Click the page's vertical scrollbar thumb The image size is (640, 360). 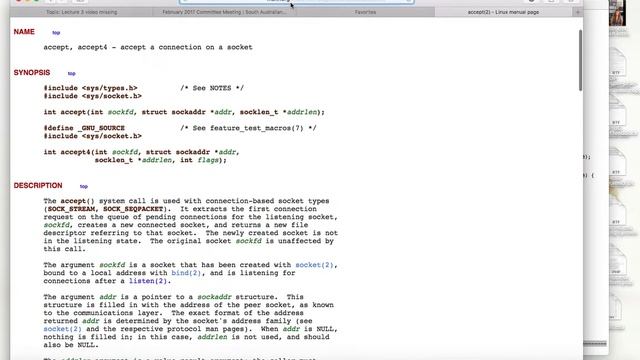(580, 60)
